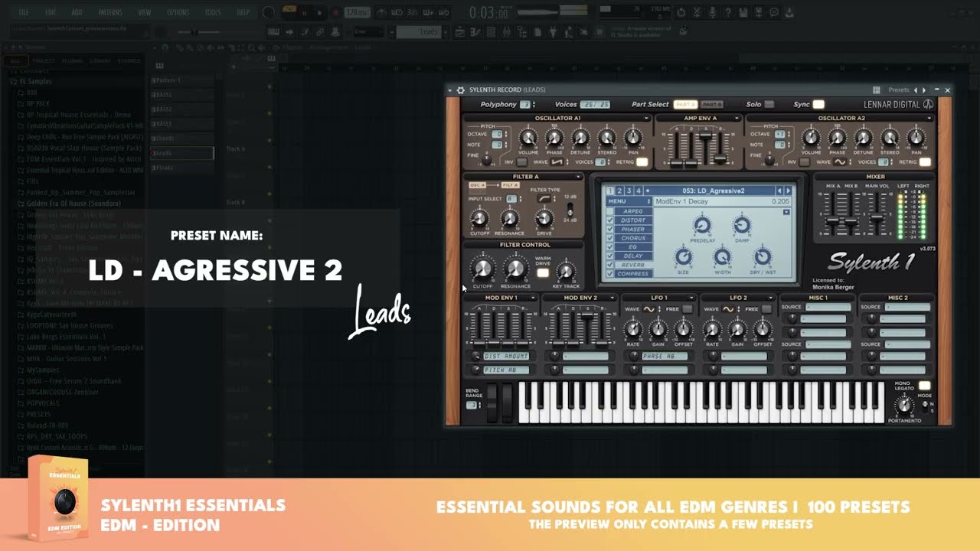This screenshot has height=551, width=980.
Task: Click the LFO 1 waveform icon
Action: click(x=649, y=309)
